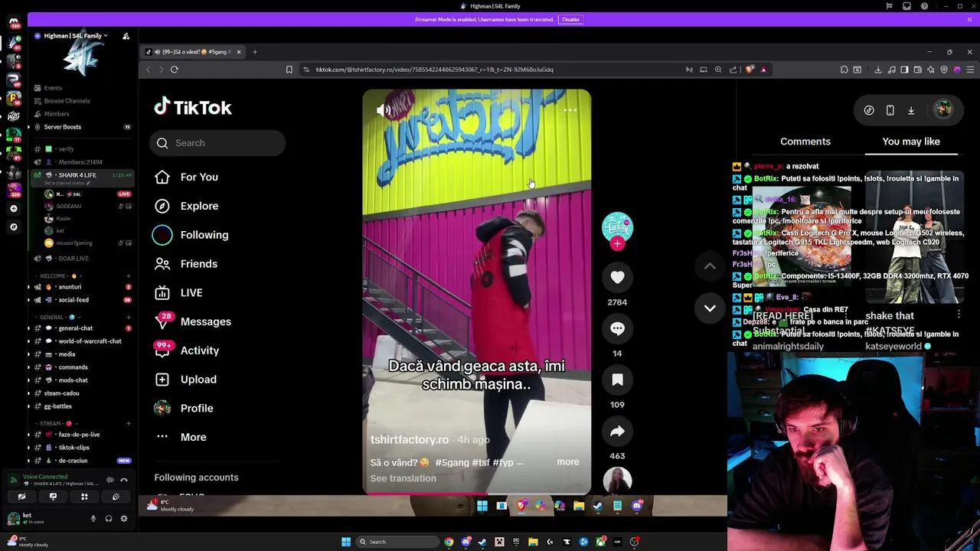Expand TikTok More menu item
The height and width of the screenshot is (551, 980).
pyautogui.click(x=193, y=437)
